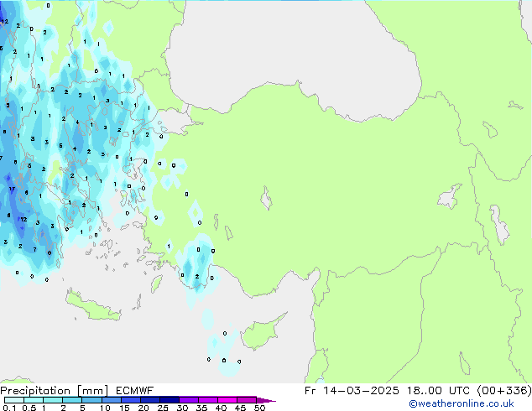Click the legend label '25'
The width and height of the screenshot is (532, 411).
(x=163, y=408)
